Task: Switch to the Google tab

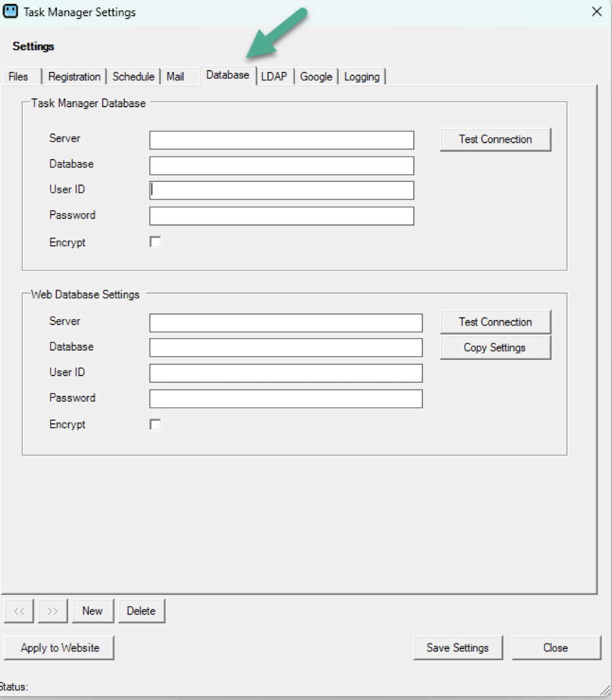Action: [316, 77]
